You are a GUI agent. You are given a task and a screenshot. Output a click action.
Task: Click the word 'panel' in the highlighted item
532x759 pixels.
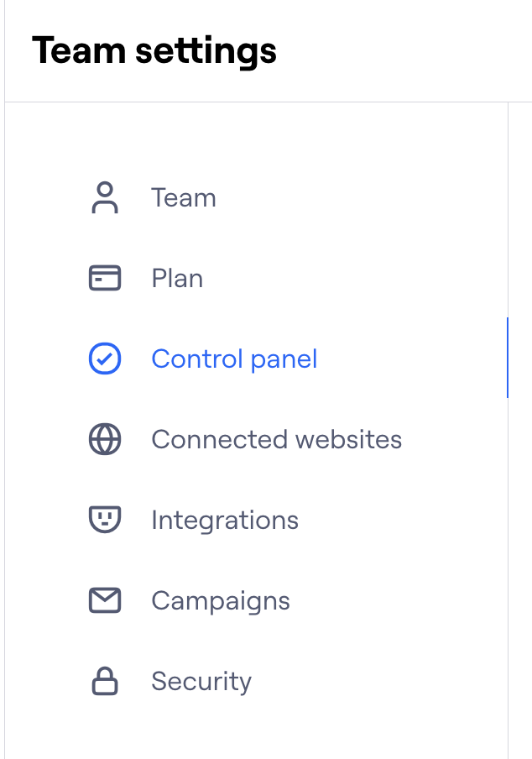coord(286,359)
